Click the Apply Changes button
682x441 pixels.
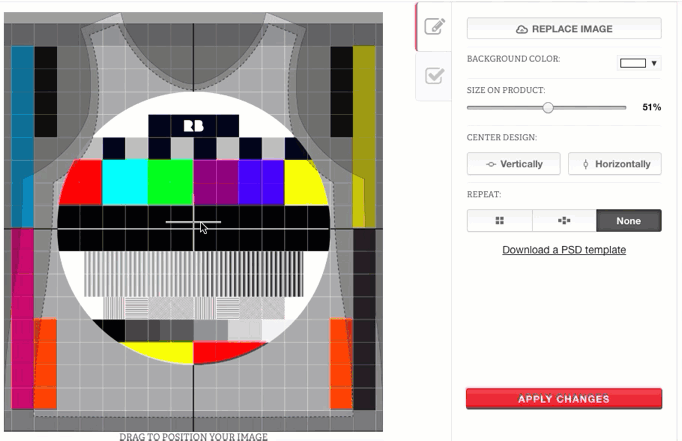(564, 399)
